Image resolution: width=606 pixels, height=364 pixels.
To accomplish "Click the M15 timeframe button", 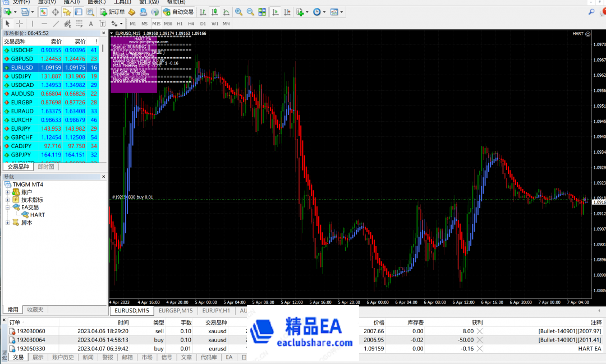I will pos(157,24).
